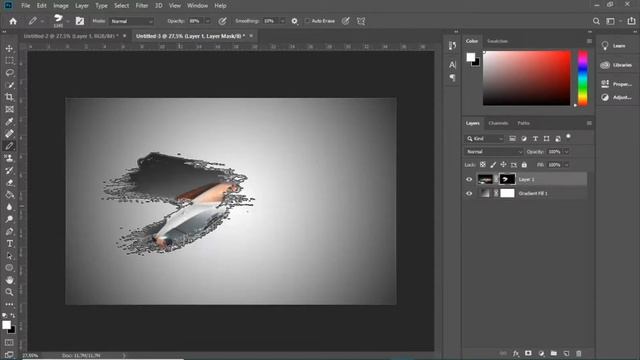Toggle symmetry paint butterfly options

point(361,21)
